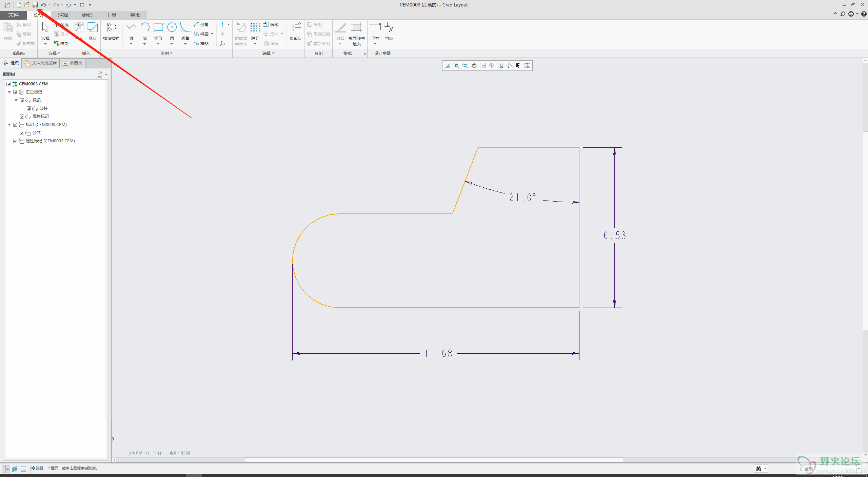Collapse the 标记 (CEM0003.CEM) node
This screenshot has width=868, height=477.
9,125
